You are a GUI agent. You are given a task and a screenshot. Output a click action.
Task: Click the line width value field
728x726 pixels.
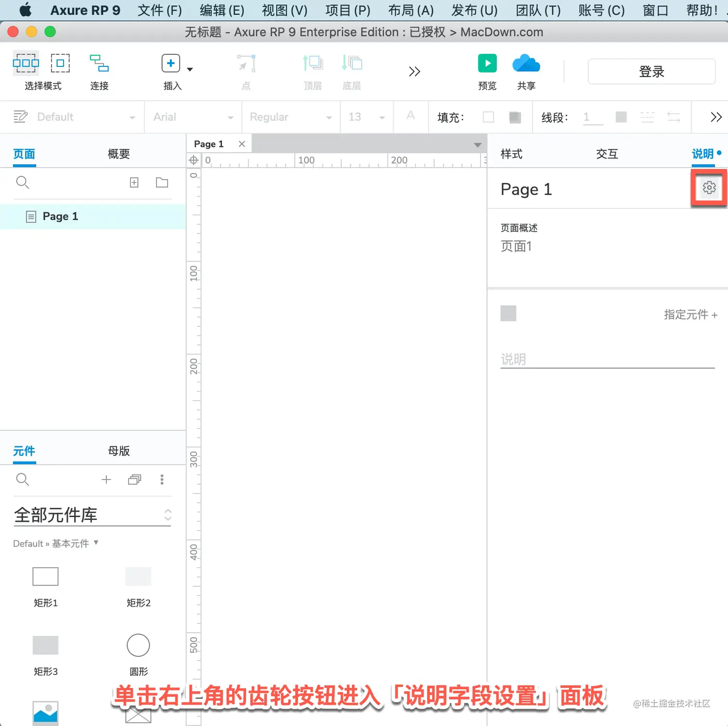pyautogui.click(x=593, y=117)
